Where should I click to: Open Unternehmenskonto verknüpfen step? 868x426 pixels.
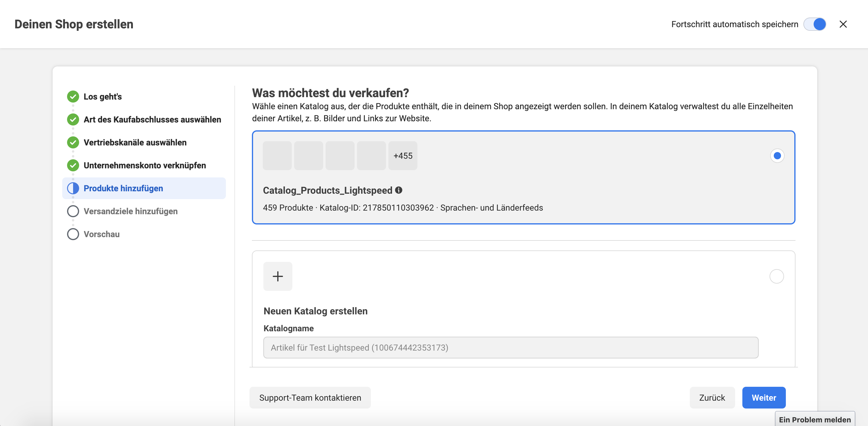(145, 165)
